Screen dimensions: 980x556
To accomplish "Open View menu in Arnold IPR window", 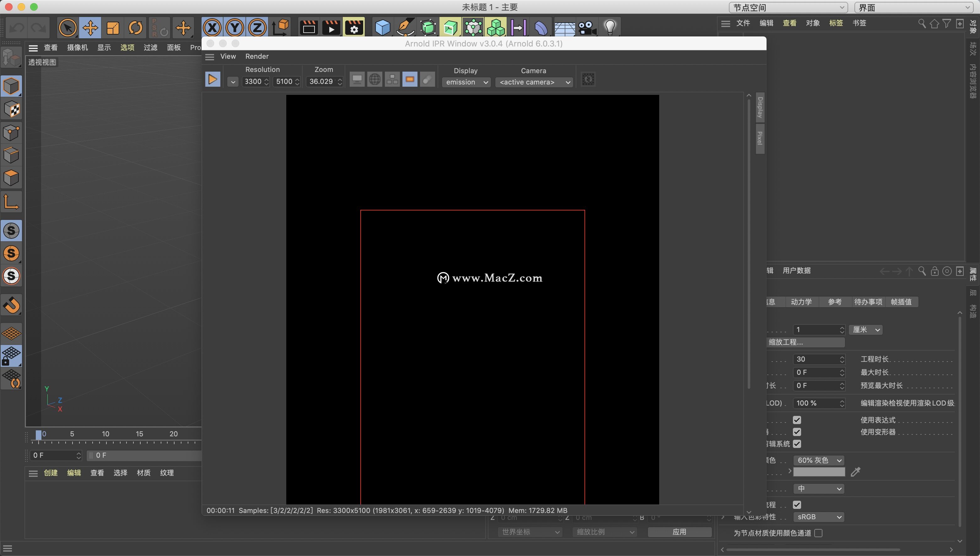I will click(x=228, y=56).
